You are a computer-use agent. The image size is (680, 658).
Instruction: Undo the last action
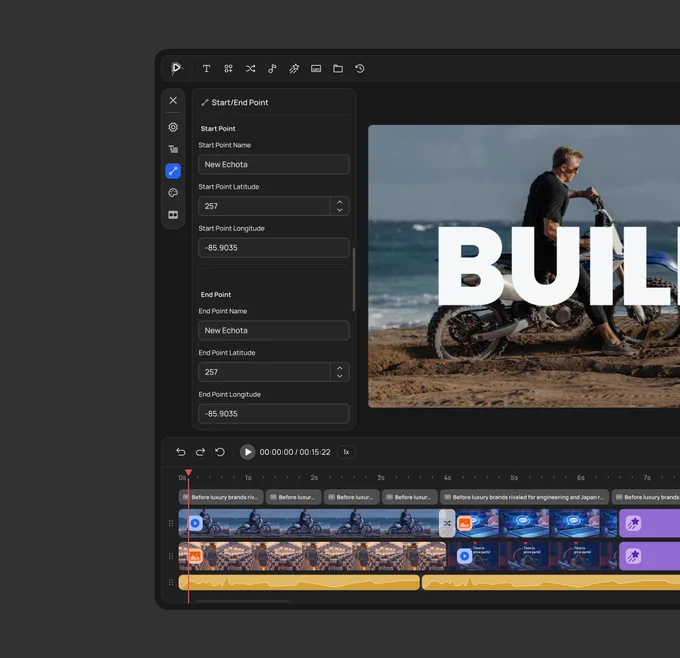coord(181,452)
